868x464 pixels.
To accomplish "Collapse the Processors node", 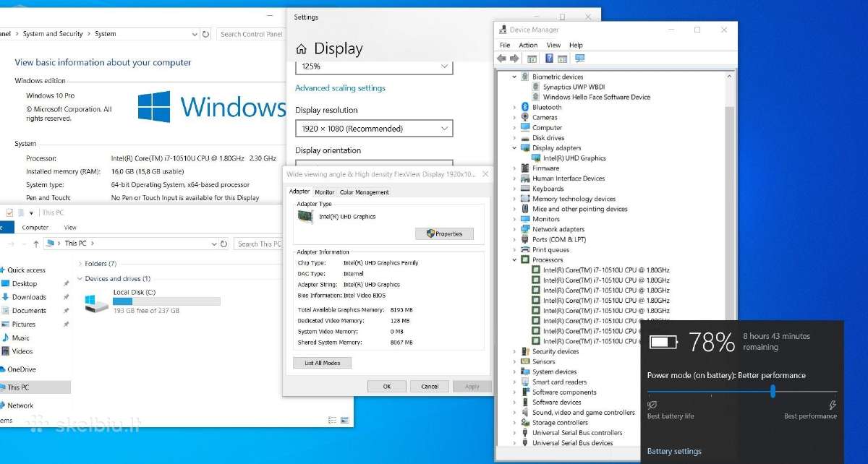I will pyautogui.click(x=515, y=259).
